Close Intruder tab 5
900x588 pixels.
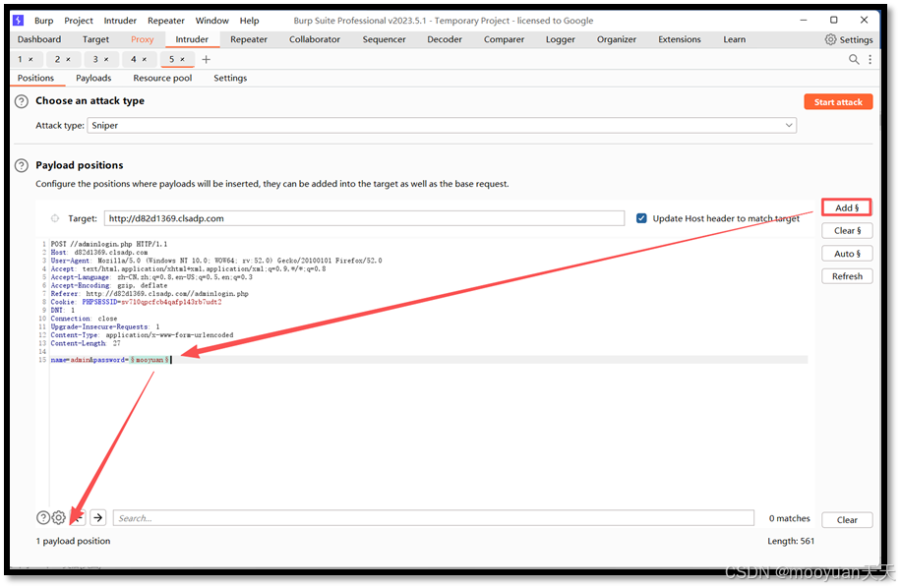point(183,59)
